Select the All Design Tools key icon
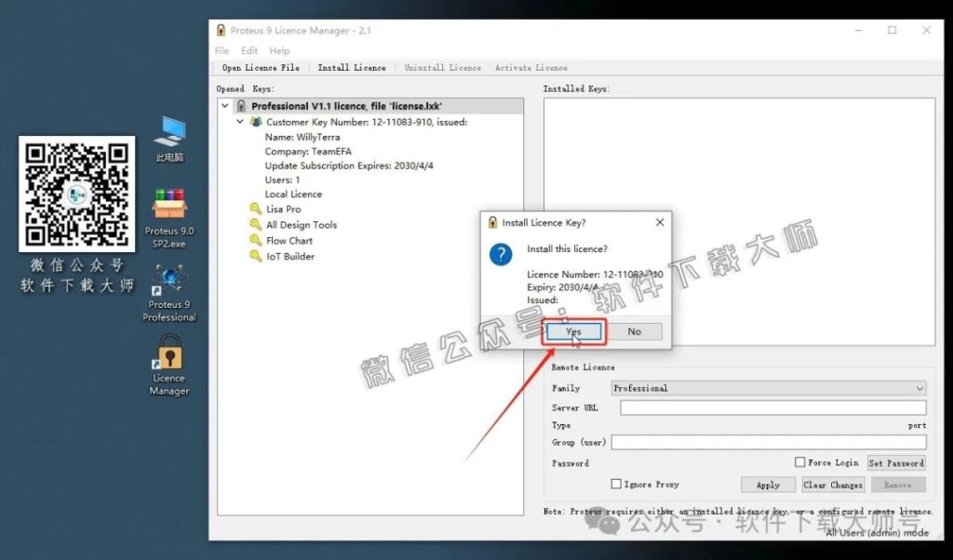 tap(256, 225)
